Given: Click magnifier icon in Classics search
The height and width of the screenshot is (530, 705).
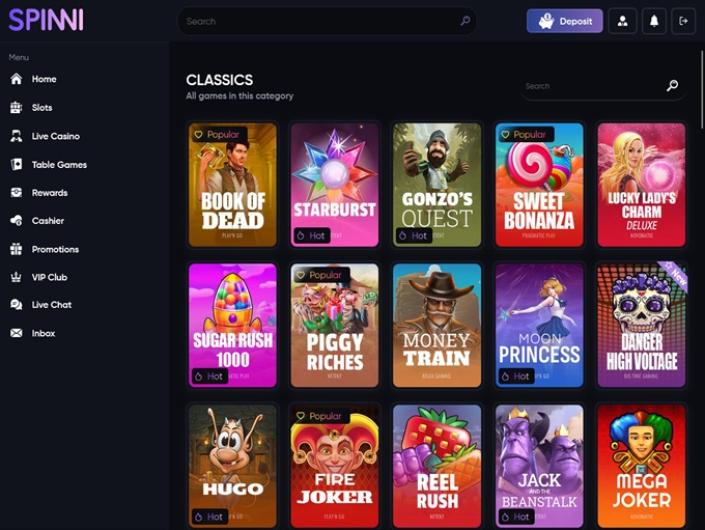Looking at the screenshot, I should [672, 85].
